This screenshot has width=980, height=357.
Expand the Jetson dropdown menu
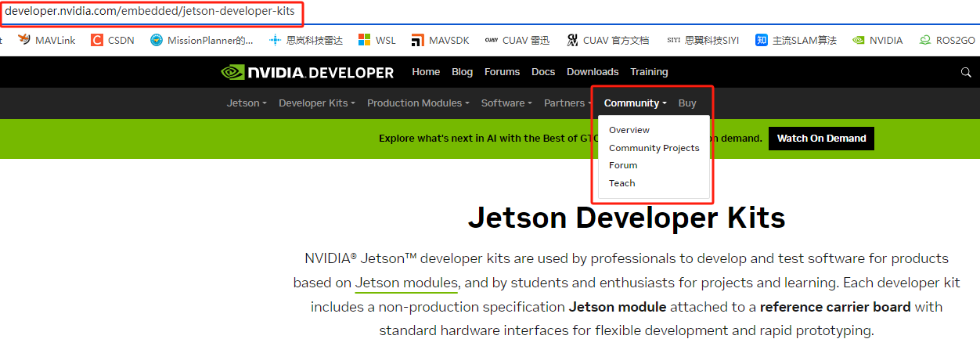tap(247, 103)
